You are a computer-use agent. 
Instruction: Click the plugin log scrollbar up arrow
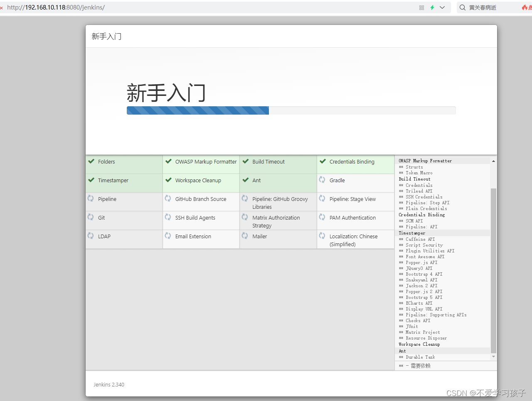point(493,161)
